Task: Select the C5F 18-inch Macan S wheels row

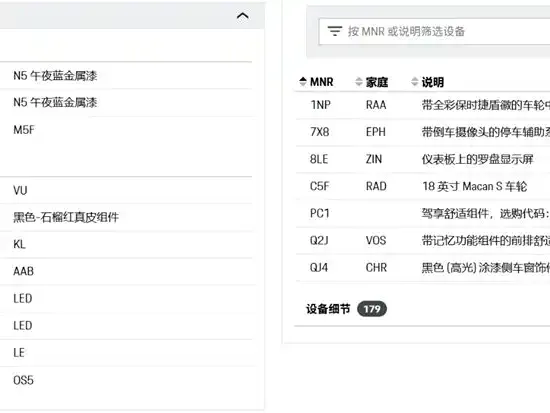Action: (423, 186)
